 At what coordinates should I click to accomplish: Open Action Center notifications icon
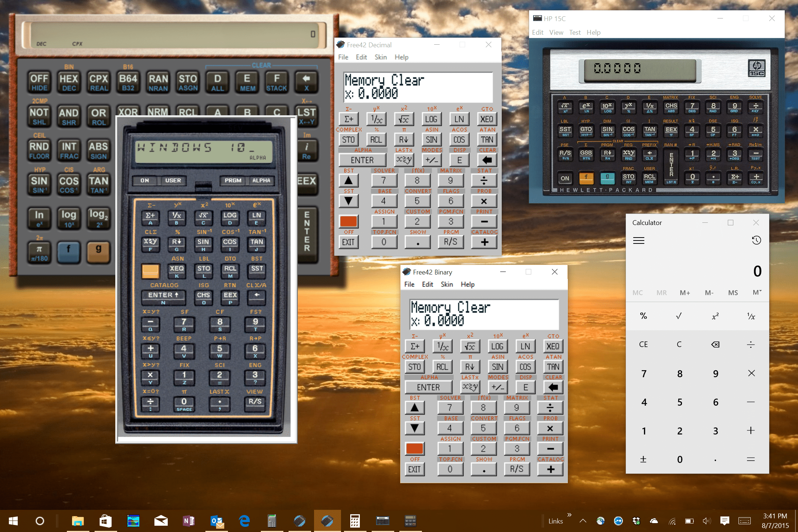(x=724, y=521)
